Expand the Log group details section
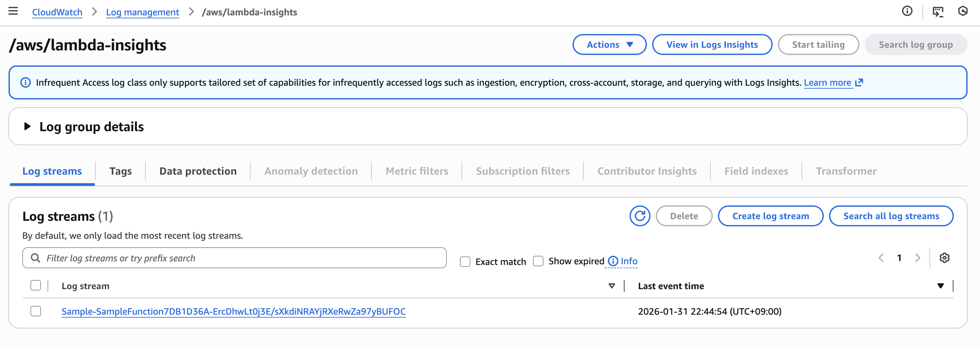The image size is (980, 350). point(28,127)
